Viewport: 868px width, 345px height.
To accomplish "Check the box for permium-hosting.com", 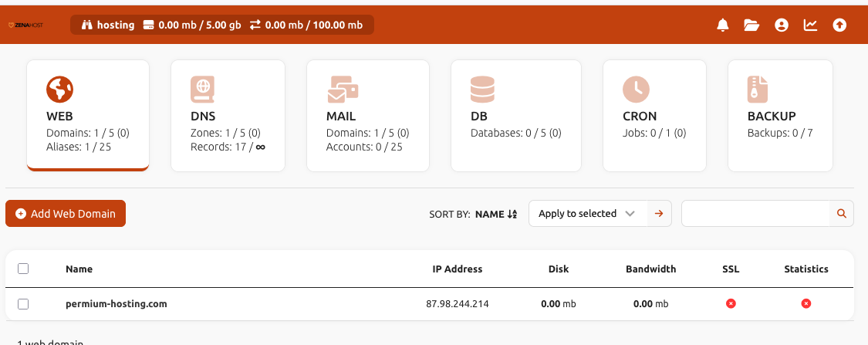I will pyautogui.click(x=23, y=304).
